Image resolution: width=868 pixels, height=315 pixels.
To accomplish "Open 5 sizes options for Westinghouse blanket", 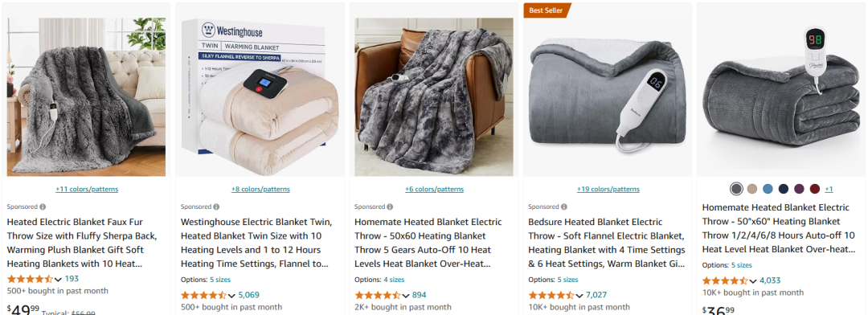I will pos(220,280).
